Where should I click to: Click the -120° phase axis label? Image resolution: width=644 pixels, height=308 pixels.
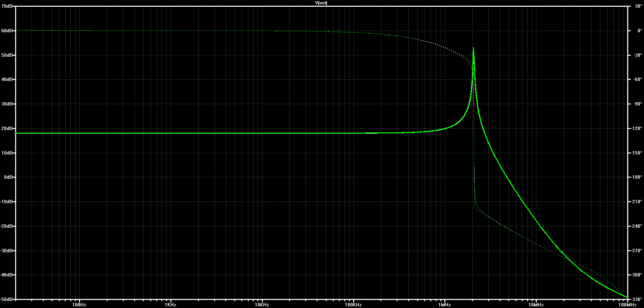click(x=636, y=128)
